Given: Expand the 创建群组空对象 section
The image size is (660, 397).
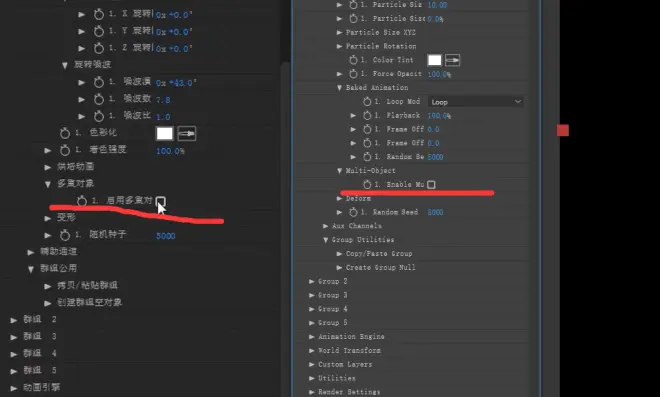Looking at the screenshot, I should coord(48,303).
